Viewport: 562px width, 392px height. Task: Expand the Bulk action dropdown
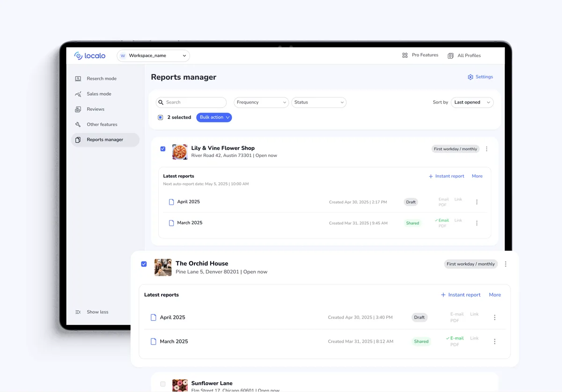pos(214,118)
